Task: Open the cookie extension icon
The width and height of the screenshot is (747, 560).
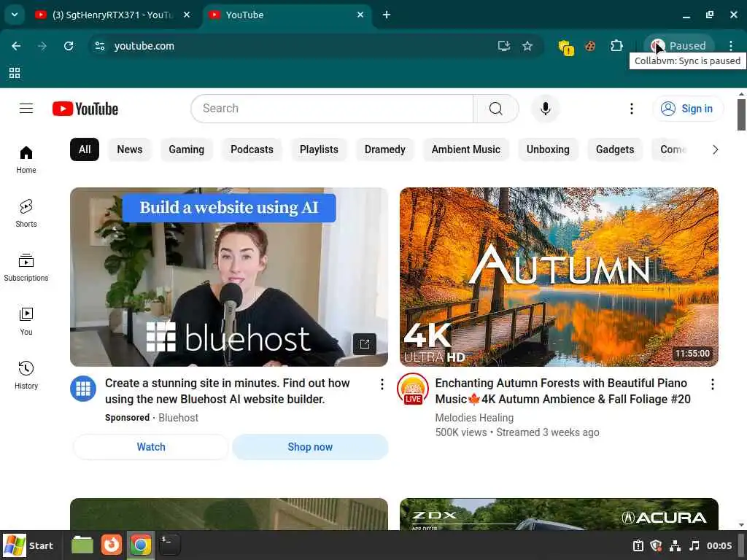Action: click(590, 46)
